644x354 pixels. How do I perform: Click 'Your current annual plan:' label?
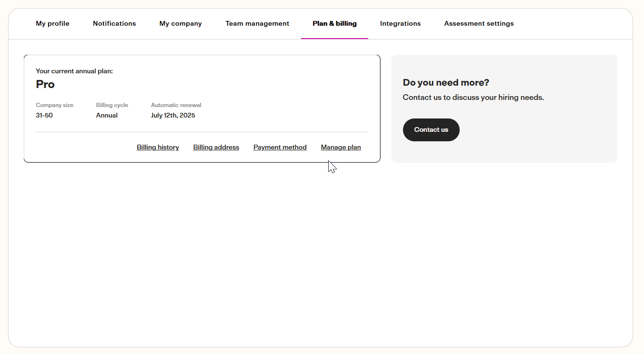coord(74,71)
